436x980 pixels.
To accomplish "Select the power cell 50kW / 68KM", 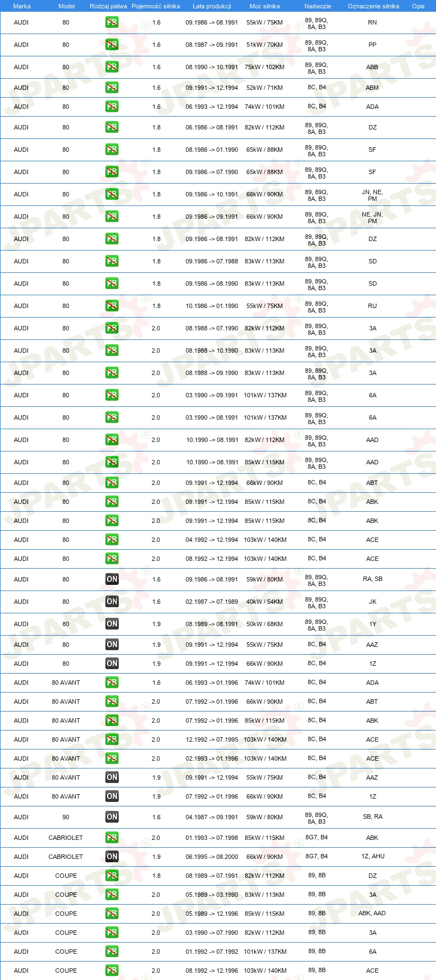I will click(265, 624).
